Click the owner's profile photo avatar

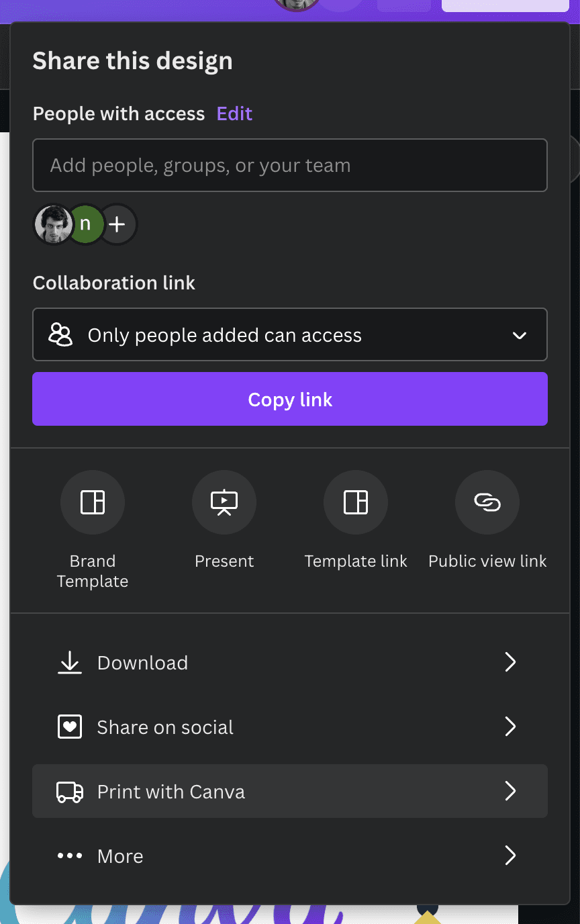53,224
